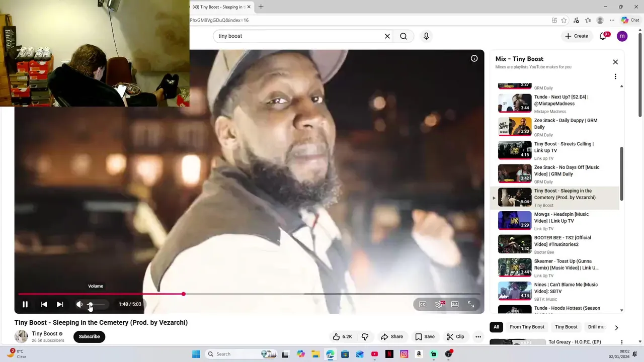
Task: Open the account avatar menu
Action: click(622, 36)
